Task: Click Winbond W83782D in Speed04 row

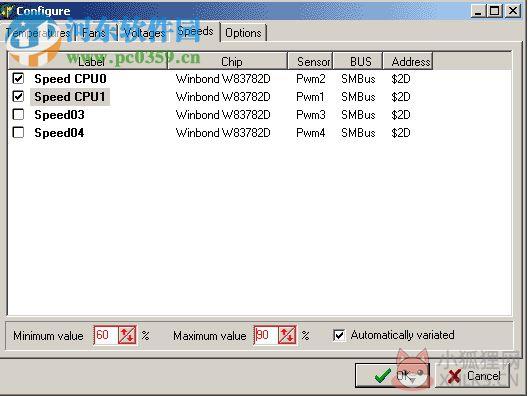Action: 223,133
